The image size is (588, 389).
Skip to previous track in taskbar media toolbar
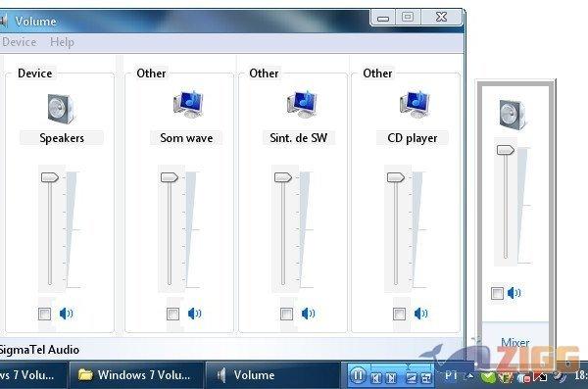point(375,378)
